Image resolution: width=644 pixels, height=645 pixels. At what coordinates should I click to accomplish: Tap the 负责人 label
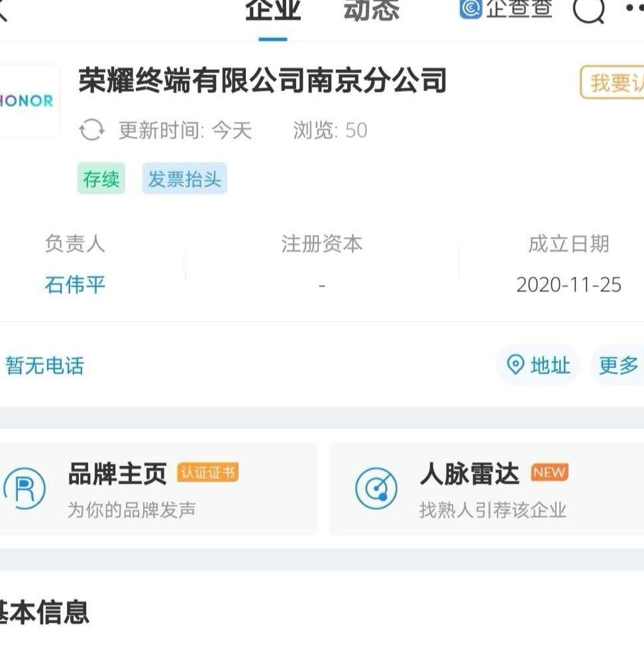point(76,243)
